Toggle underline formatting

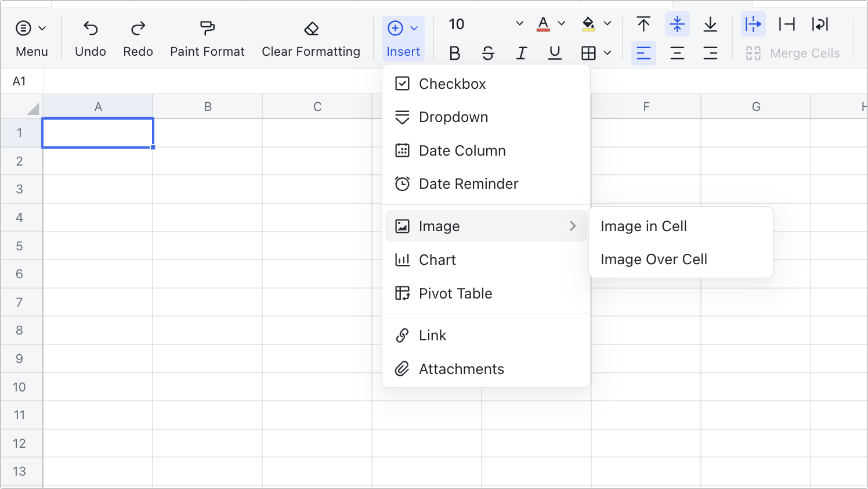point(555,53)
